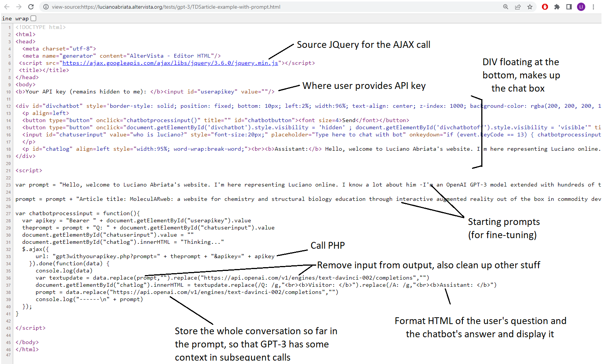The width and height of the screenshot is (603, 364).
Task: Click the closing </div> tag
Action: point(26,156)
